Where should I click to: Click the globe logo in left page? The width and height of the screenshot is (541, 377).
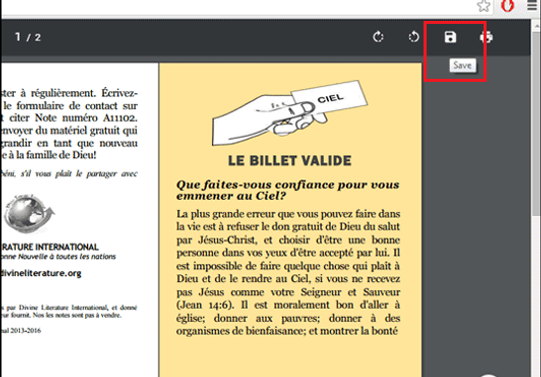coord(29,214)
